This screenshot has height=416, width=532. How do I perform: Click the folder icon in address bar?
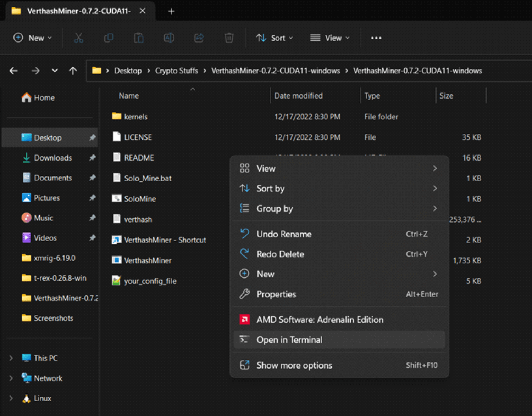pyautogui.click(x=97, y=71)
